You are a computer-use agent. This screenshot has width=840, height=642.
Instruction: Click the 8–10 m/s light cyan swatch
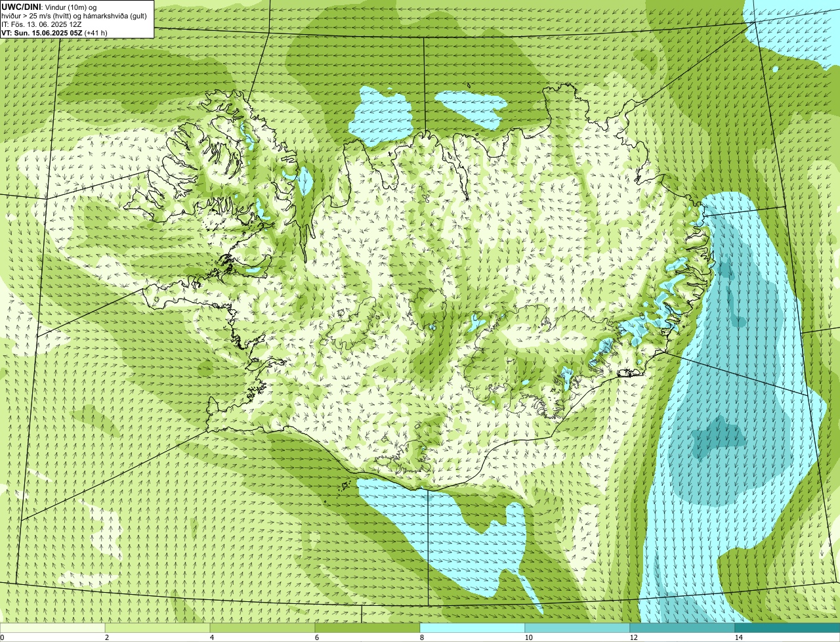[472, 628]
